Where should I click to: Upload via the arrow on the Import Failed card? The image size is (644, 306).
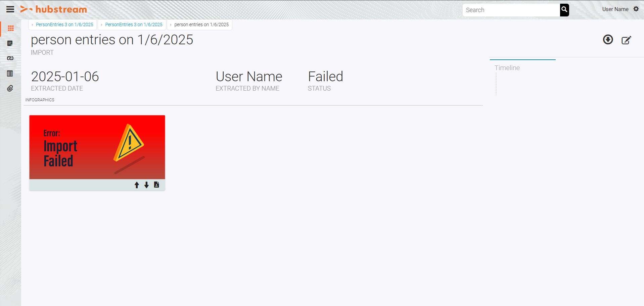point(137,185)
